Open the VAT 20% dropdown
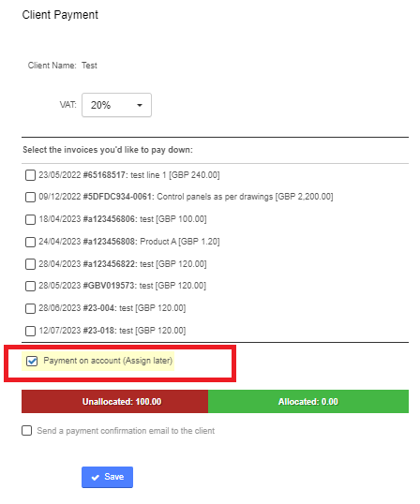The width and height of the screenshot is (420, 504). coord(116,105)
